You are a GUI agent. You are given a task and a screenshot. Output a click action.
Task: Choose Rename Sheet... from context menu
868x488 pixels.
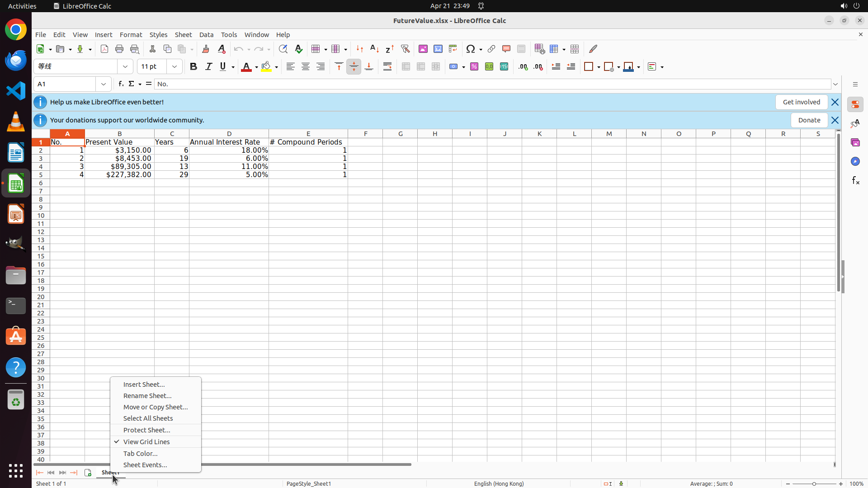point(147,396)
